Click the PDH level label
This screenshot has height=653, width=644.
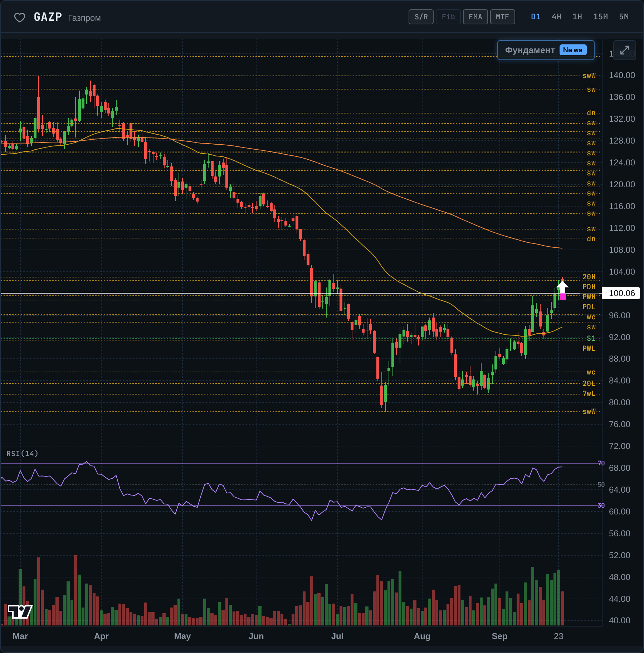[589, 287]
